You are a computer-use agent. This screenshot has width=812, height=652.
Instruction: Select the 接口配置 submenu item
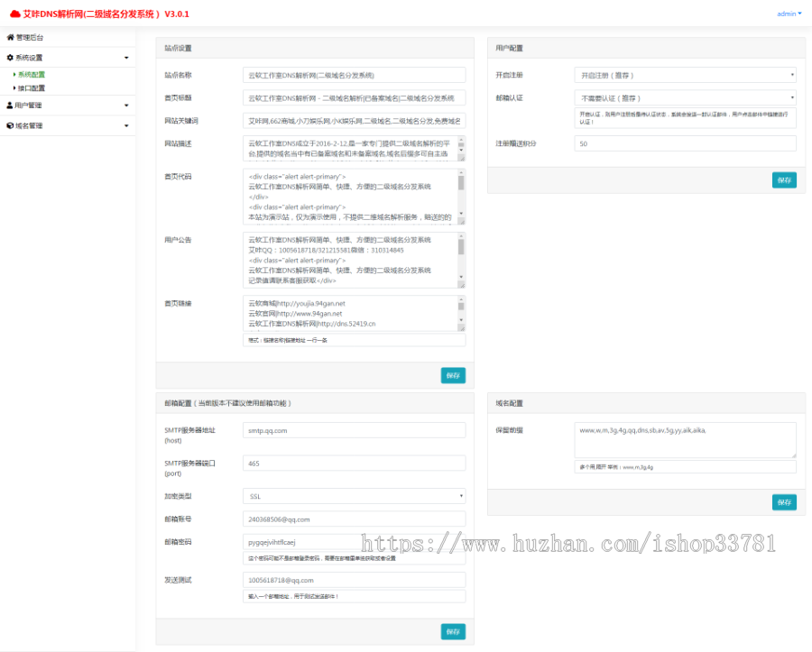click(x=32, y=88)
